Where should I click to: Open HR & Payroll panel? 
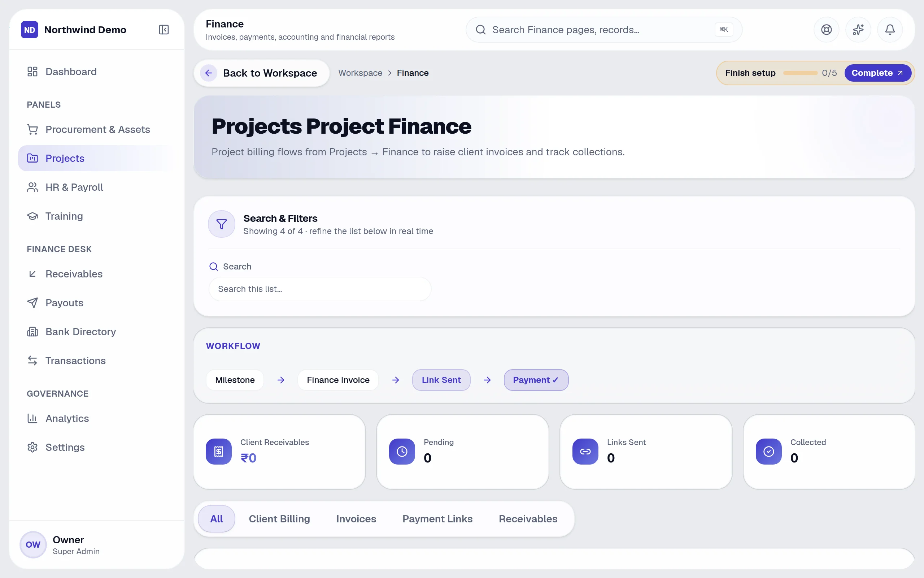96,187
